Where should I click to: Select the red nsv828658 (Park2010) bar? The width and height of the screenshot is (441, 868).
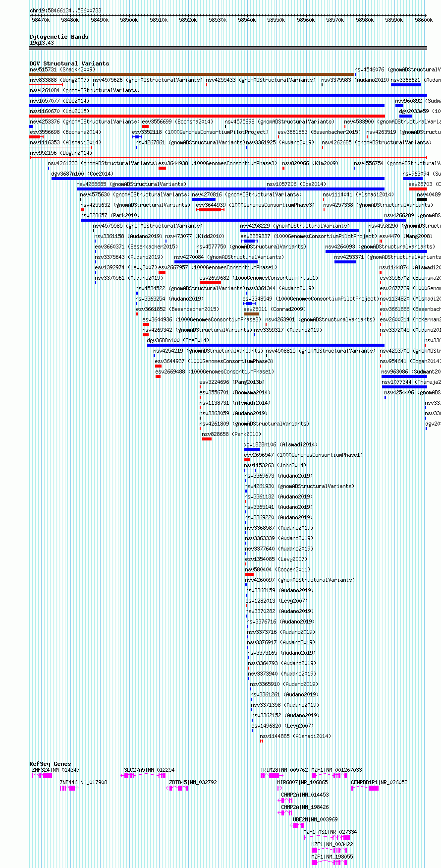(207, 439)
